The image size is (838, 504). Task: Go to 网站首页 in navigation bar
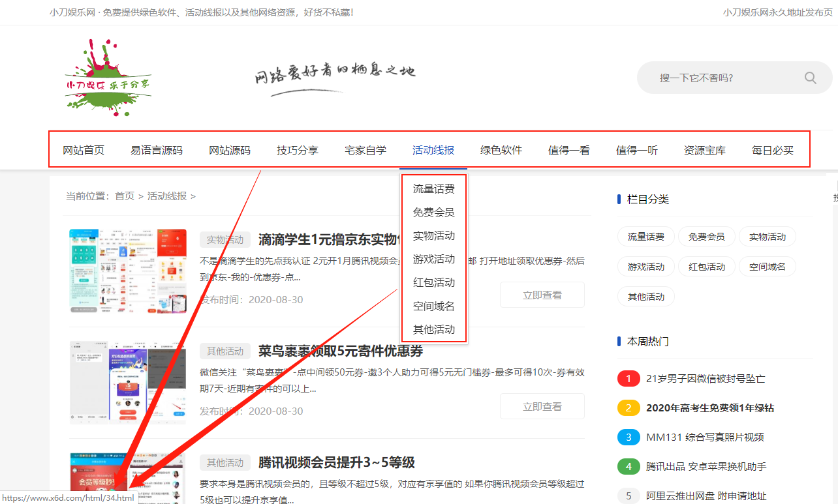click(84, 151)
